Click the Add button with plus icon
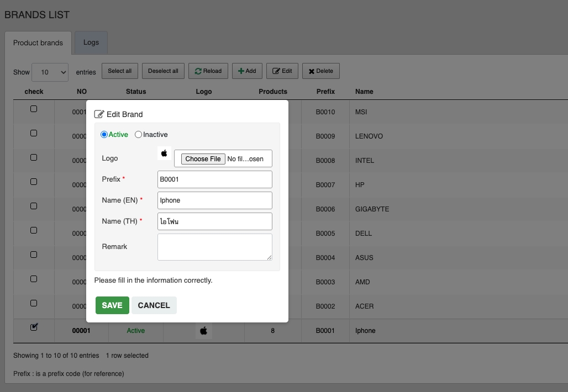 [x=247, y=71]
